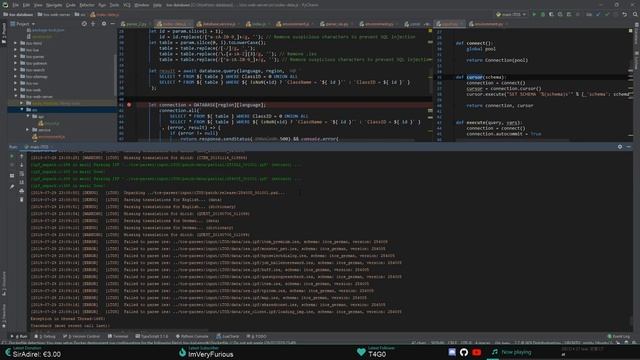
Task: Click the VCS commit checkmark icon
Action: click(607, 14)
